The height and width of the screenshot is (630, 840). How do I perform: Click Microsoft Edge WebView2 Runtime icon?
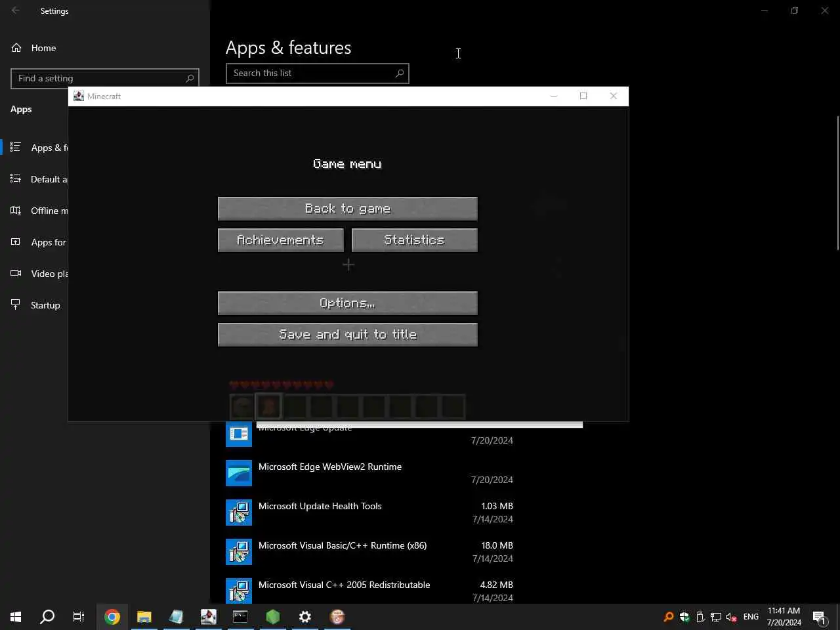coord(239,473)
